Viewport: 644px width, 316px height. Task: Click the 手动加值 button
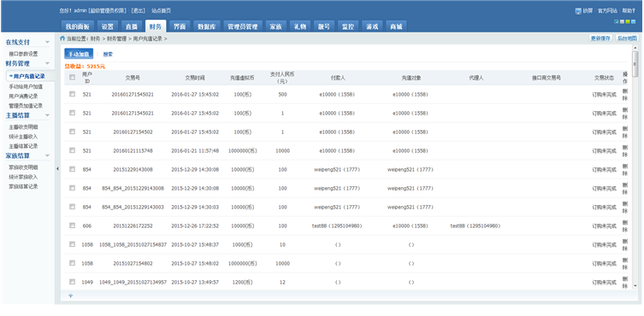point(79,54)
